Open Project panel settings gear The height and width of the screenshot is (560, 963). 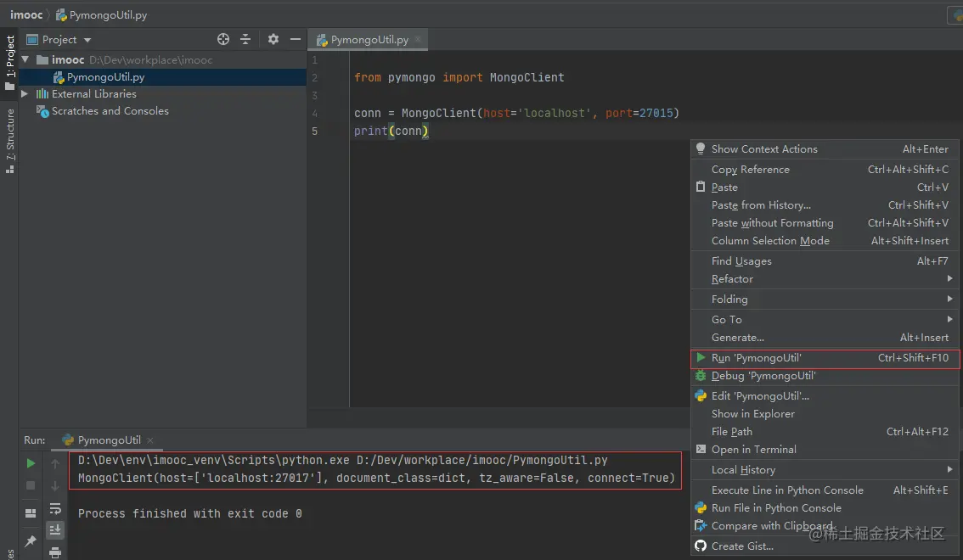point(273,39)
